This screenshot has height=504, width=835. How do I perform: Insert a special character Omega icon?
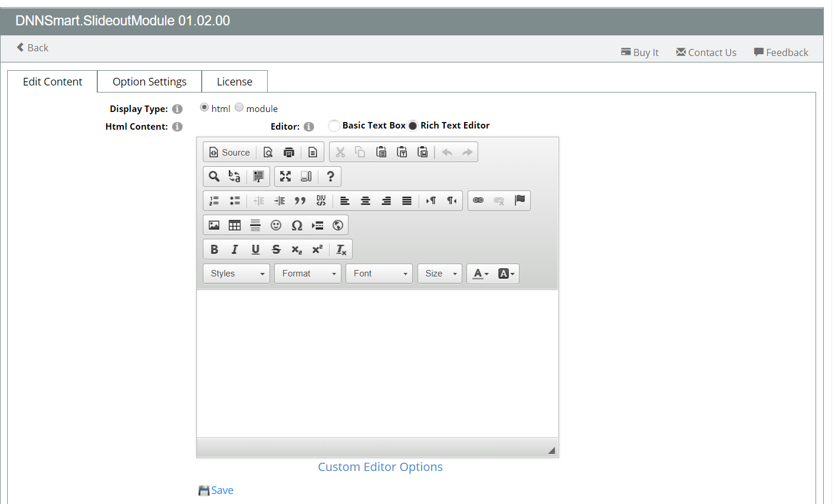[x=297, y=225]
